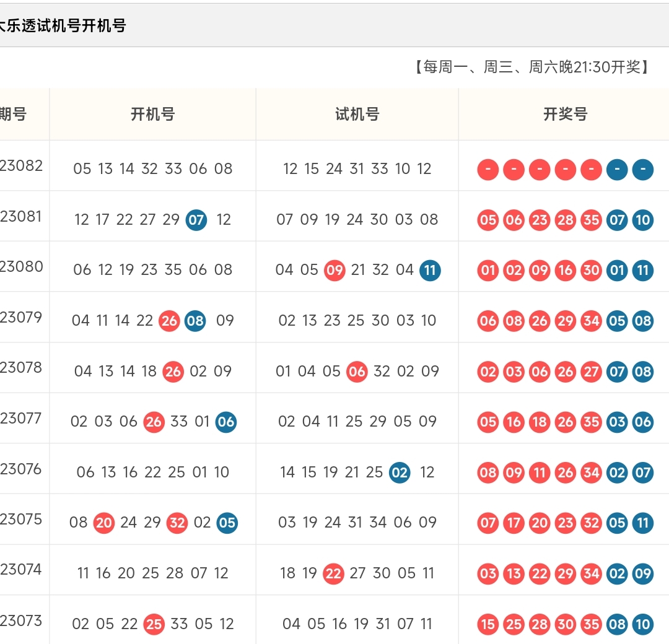
Task: Click red ball 27 in 23078's 开奖号 column
Action: 592,372
